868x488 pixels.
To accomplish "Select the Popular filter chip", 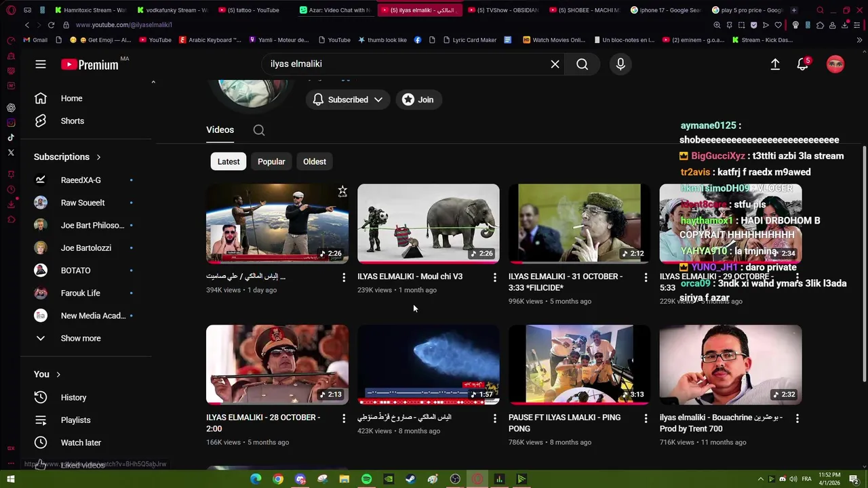I will click(x=271, y=161).
